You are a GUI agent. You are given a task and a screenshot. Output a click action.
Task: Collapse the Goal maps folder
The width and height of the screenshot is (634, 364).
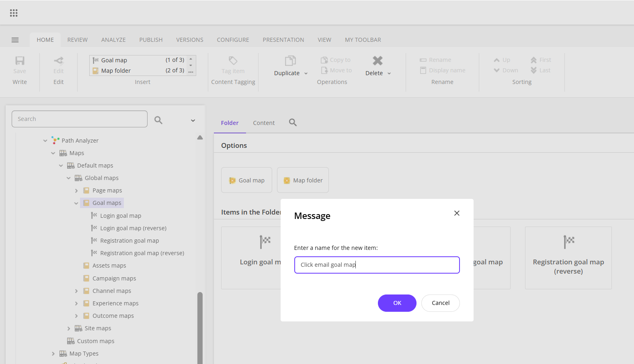[x=76, y=203]
